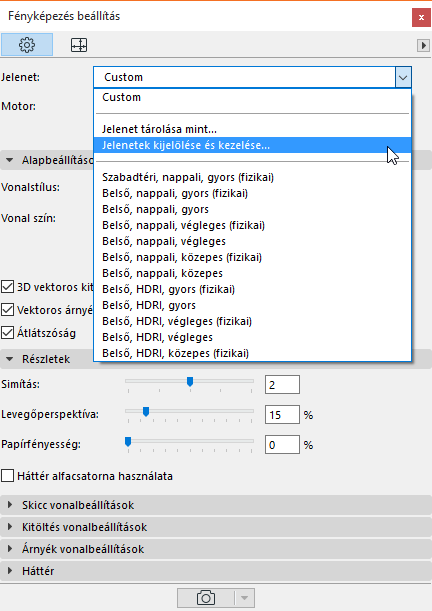Expand Árnyék vonalbeállítások section

216,549
